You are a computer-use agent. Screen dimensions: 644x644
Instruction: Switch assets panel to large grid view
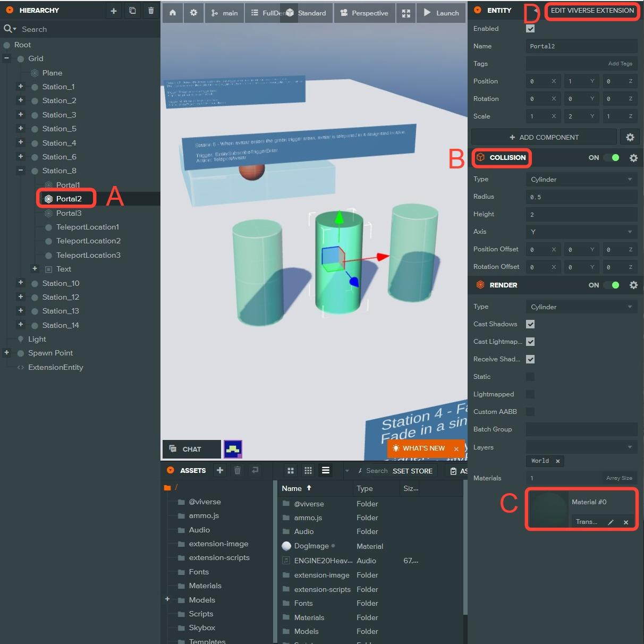[x=291, y=471]
